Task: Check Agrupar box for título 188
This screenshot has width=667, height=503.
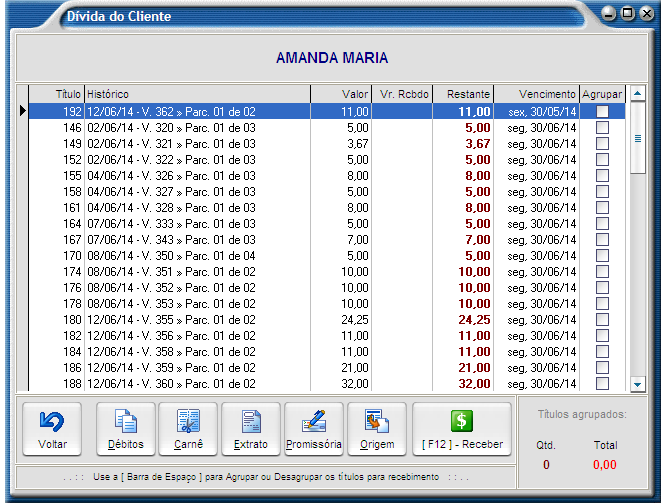Action: coord(602,383)
